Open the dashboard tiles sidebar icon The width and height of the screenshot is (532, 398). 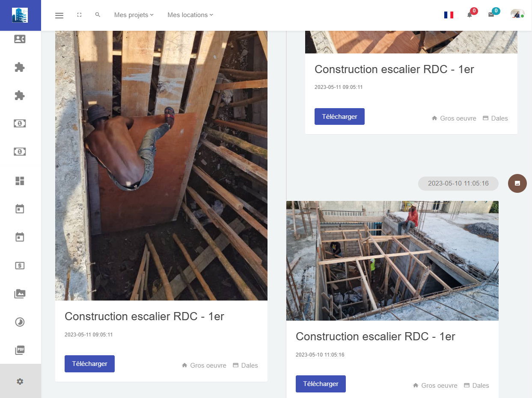(20, 181)
